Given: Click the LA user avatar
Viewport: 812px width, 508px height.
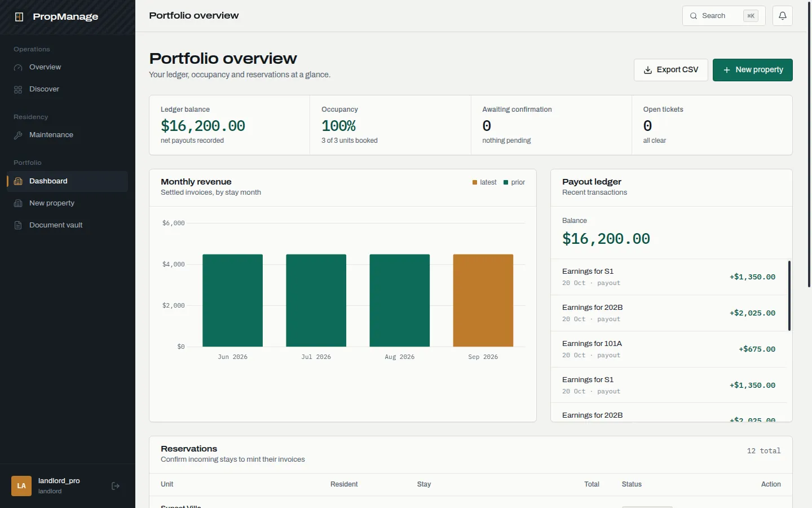Looking at the screenshot, I should pyautogui.click(x=21, y=486).
